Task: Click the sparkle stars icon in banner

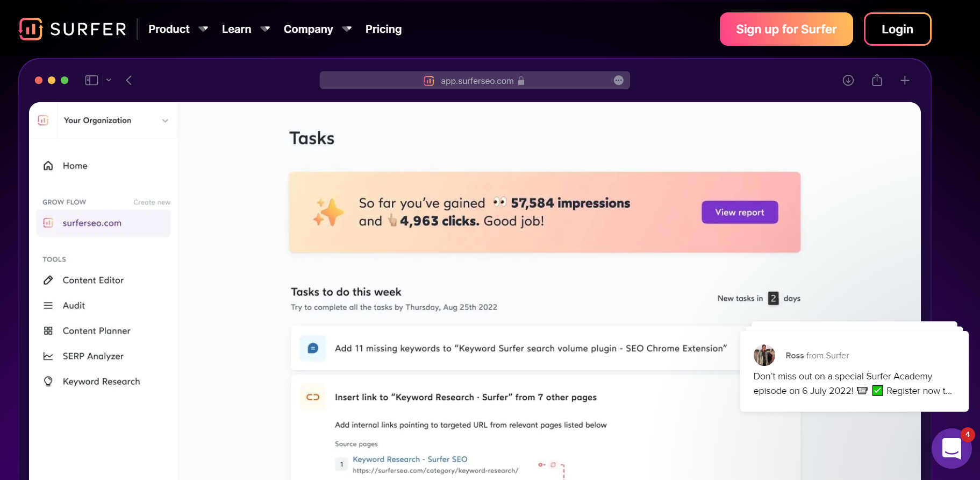Action: (x=328, y=212)
